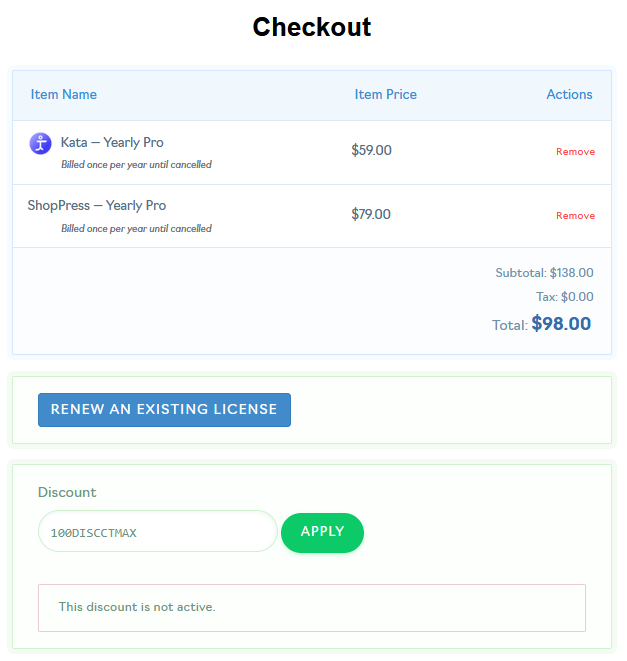The height and width of the screenshot is (661, 627).
Task: Click the $98.00 total amount
Action: (x=561, y=324)
